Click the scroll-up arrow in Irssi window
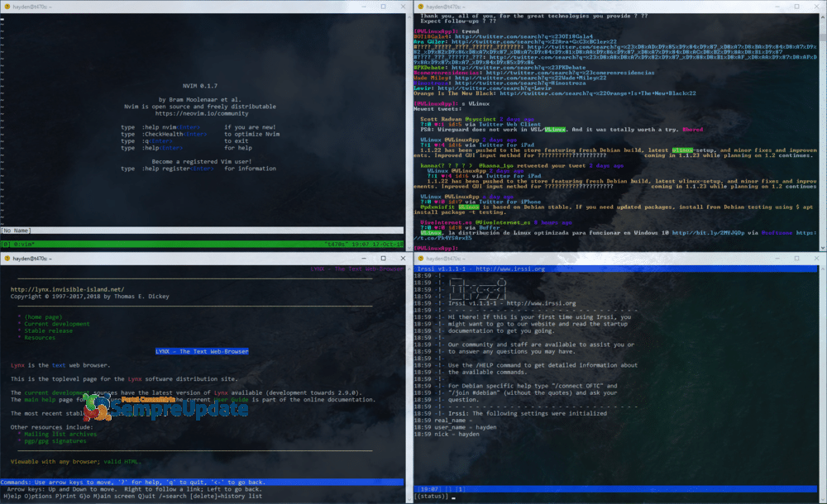This screenshot has height=504, width=827. (x=823, y=269)
